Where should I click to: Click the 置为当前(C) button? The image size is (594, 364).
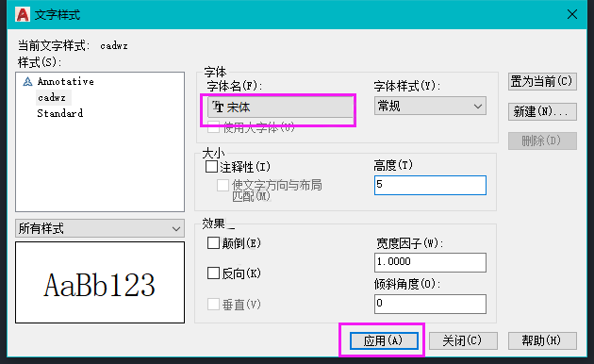[x=542, y=81]
